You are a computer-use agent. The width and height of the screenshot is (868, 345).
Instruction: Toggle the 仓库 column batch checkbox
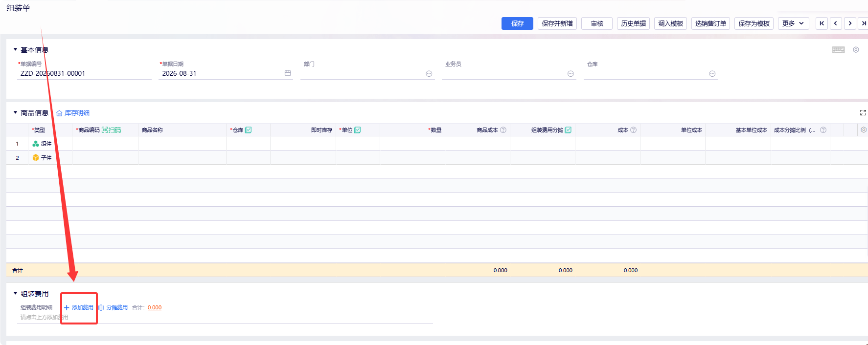tap(249, 130)
